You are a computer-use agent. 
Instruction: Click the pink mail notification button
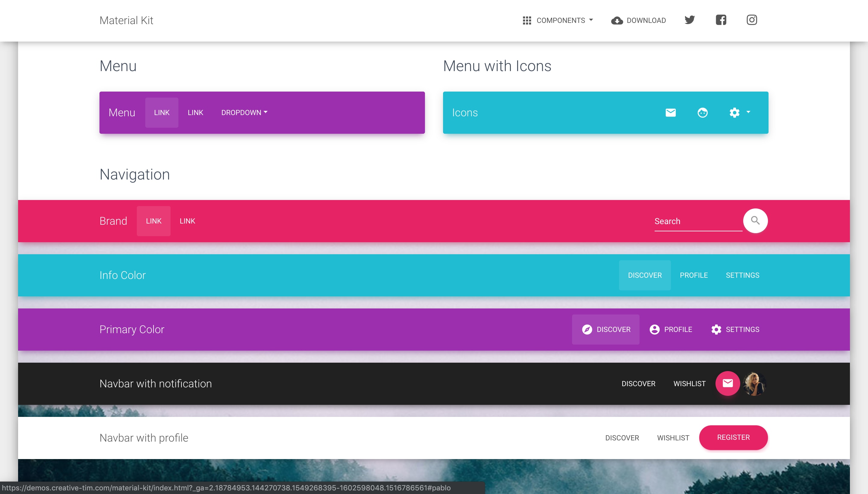pos(728,383)
